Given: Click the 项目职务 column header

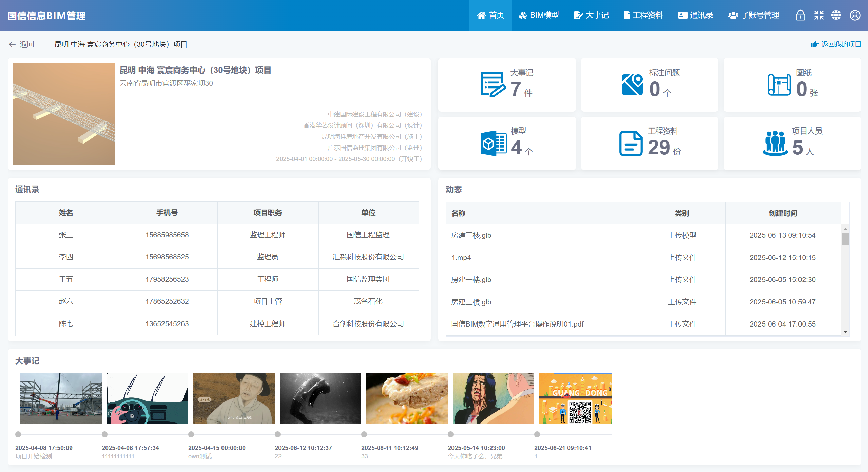Looking at the screenshot, I should tap(268, 213).
